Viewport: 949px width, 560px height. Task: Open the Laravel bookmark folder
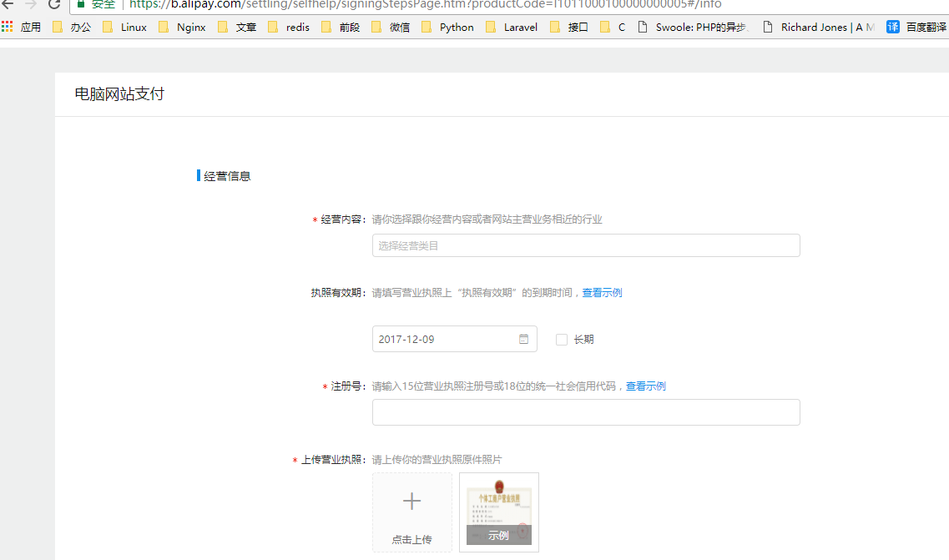pos(512,27)
